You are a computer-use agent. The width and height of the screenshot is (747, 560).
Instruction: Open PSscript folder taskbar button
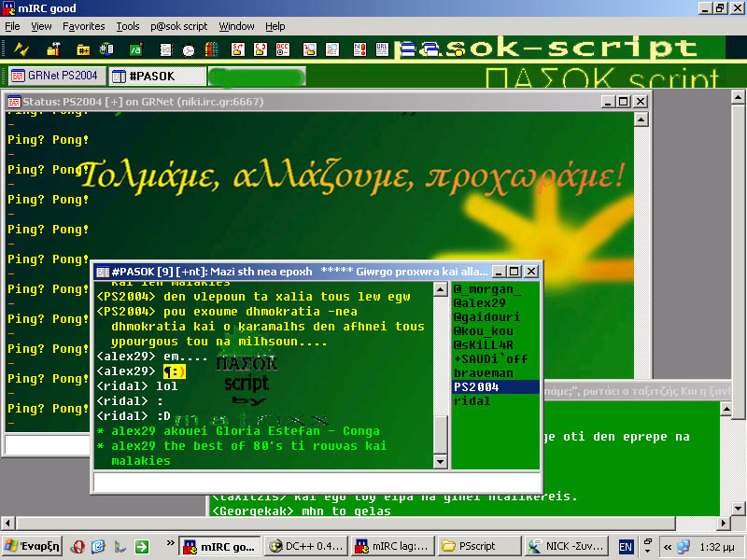tap(479, 546)
